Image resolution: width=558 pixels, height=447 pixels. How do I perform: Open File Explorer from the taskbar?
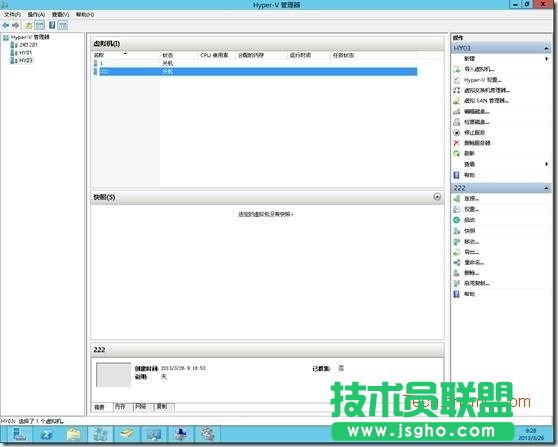(74, 434)
